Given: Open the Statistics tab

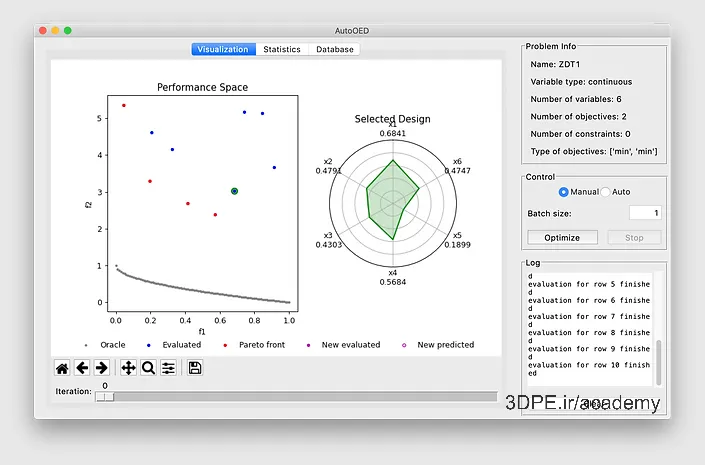Looking at the screenshot, I should tap(282, 49).
